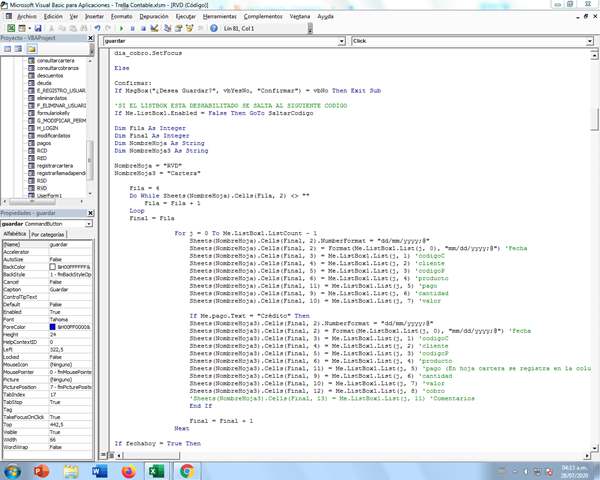The height and width of the screenshot is (480, 600).
Task: Click the Save icon in the toolbar
Action: (x=37, y=29)
